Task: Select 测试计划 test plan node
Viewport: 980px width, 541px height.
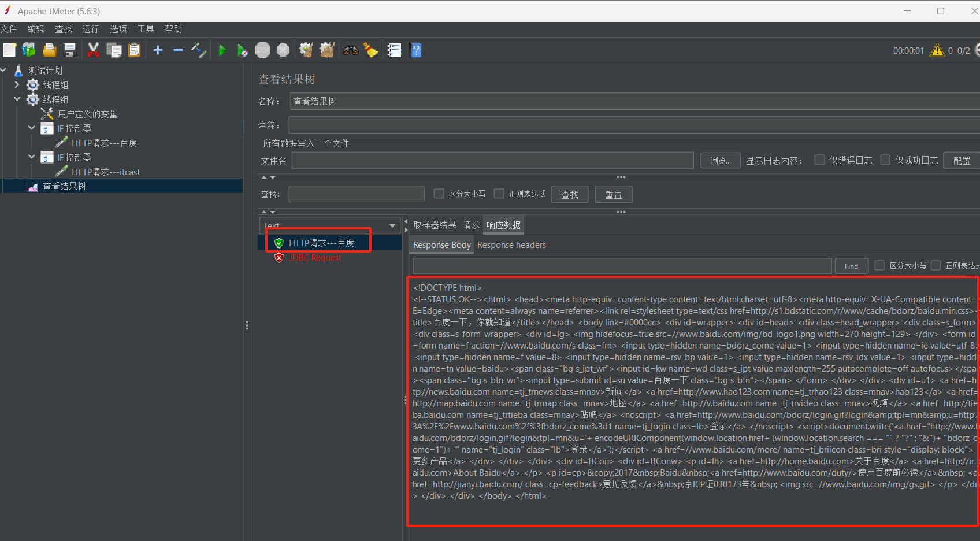Action: 46,71
